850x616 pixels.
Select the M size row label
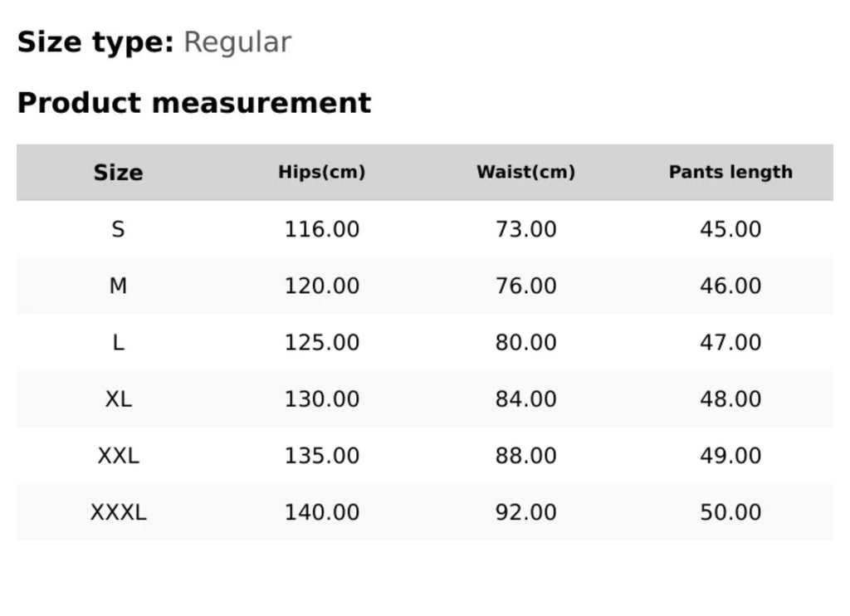click(118, 286)
